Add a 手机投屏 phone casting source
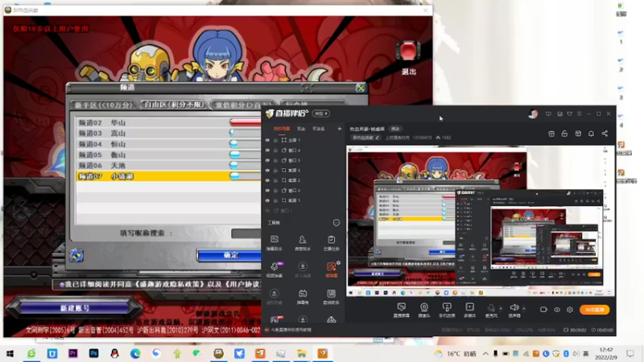Viewport: 644px width, 362px height. point(447,310)
